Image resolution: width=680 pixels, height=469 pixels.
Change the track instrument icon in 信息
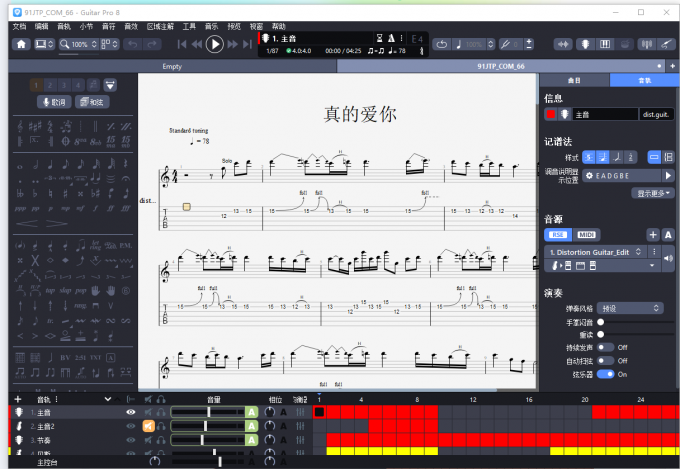coord(564,114)
